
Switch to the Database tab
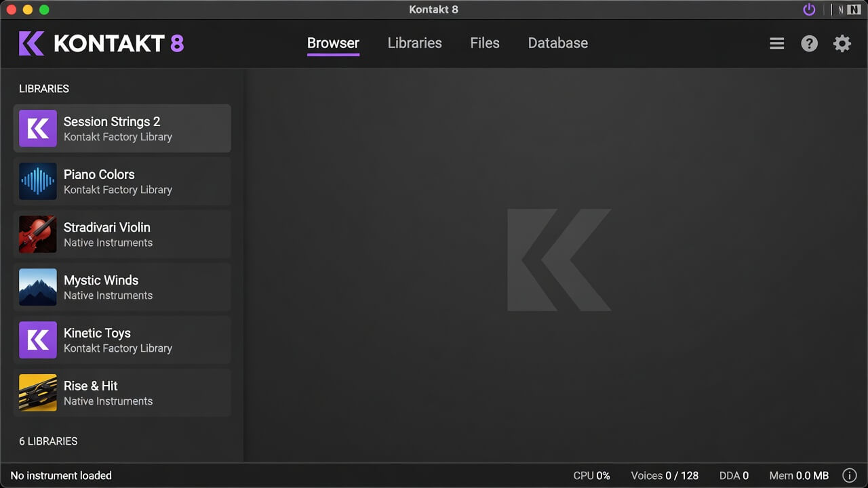558,43
